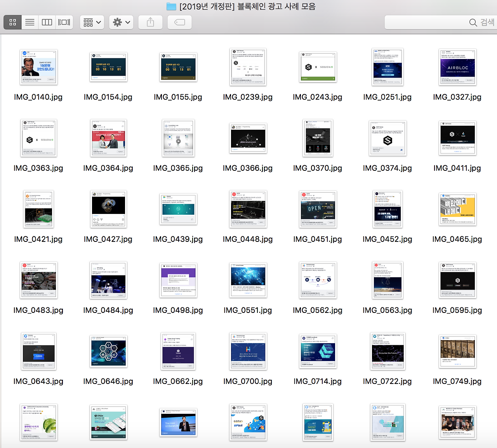Screen dimensions: 497x448
Task: Select the IMG_0421.jpg thumbnail
Action: (x=38, y=209)
